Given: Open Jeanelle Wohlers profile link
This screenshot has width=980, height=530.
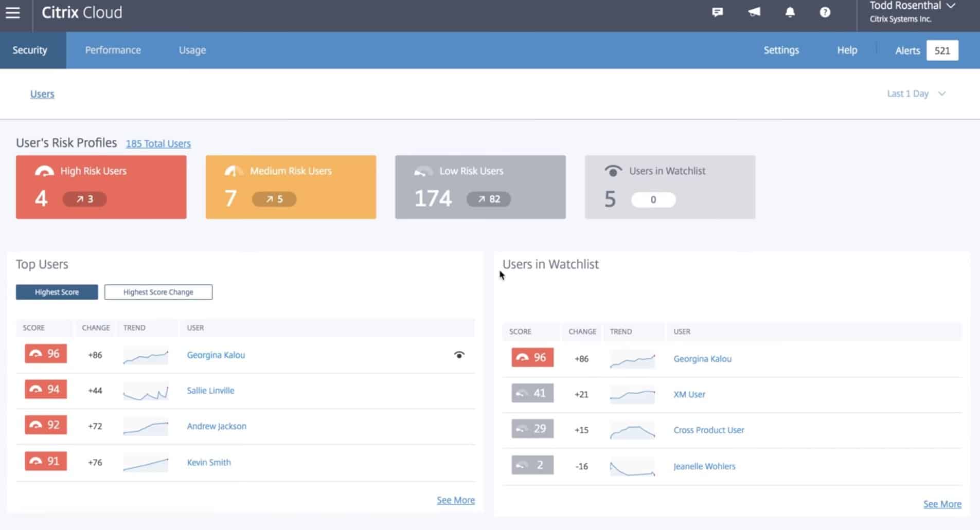Looking at the screenshot, I should 704,466.
